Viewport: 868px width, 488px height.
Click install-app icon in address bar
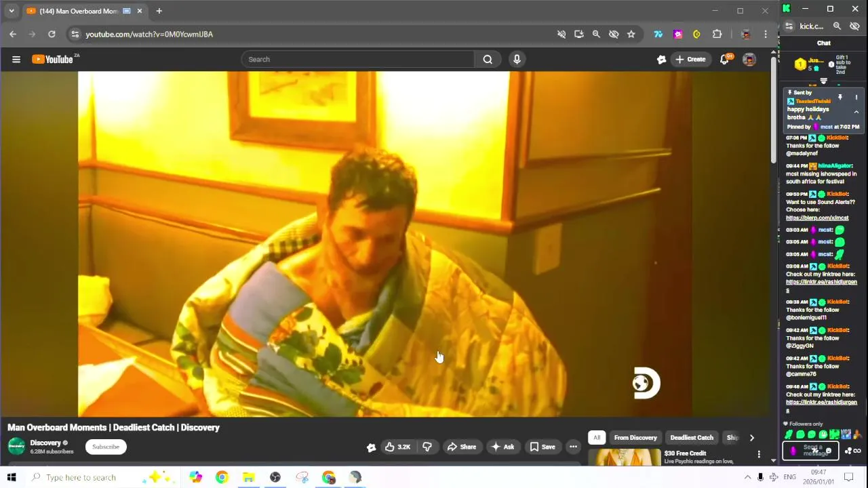pyautogui.click(x=579, y=34)
